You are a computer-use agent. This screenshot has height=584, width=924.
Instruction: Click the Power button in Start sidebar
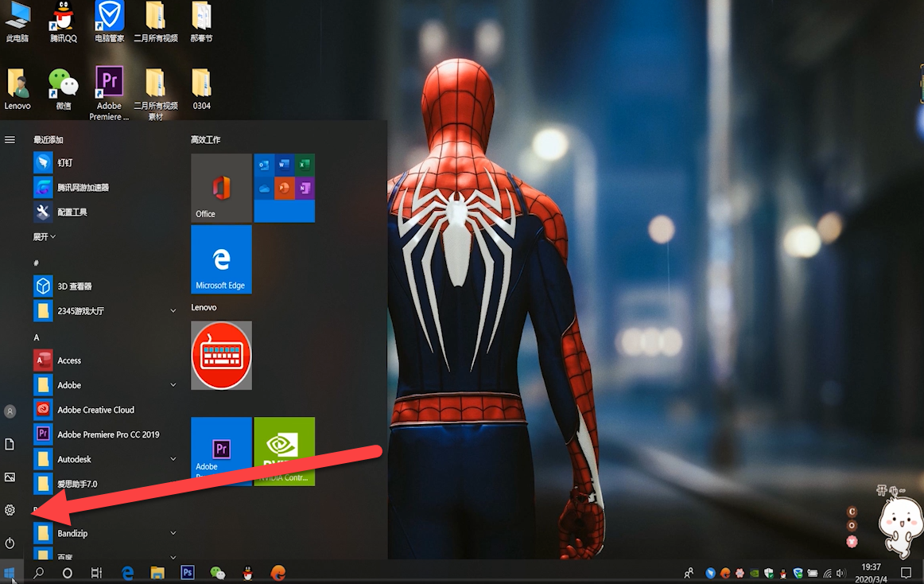(10, 543)
